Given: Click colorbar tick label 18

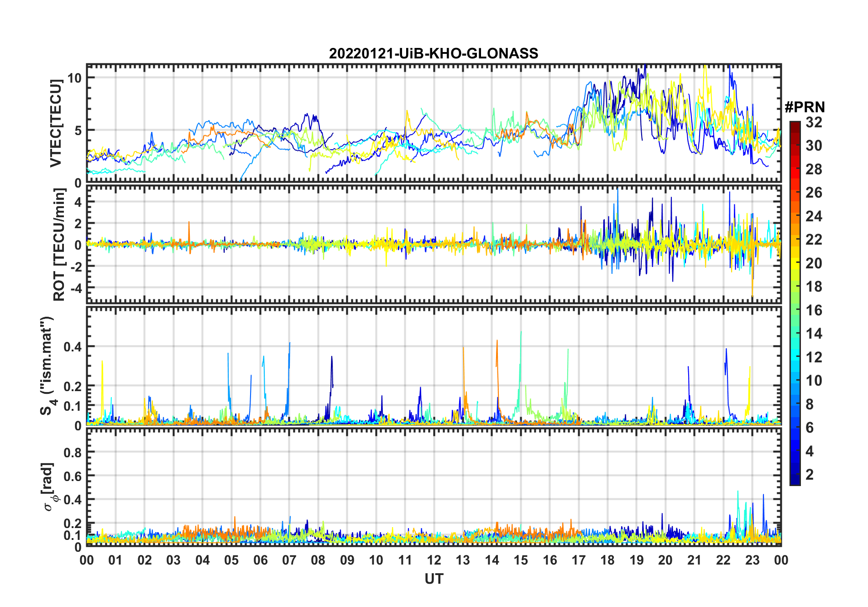Looking at the screenshot, I should tap(814, 287).
